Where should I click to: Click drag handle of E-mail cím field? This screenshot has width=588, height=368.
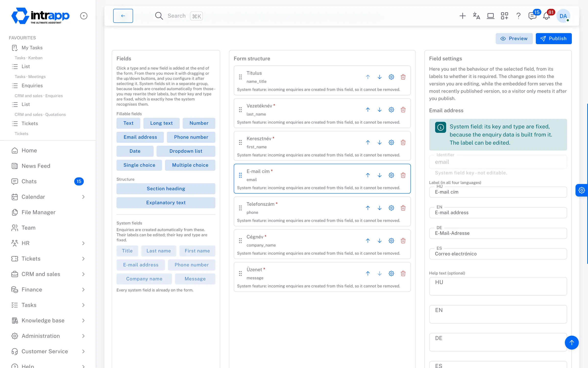[240, 175]
